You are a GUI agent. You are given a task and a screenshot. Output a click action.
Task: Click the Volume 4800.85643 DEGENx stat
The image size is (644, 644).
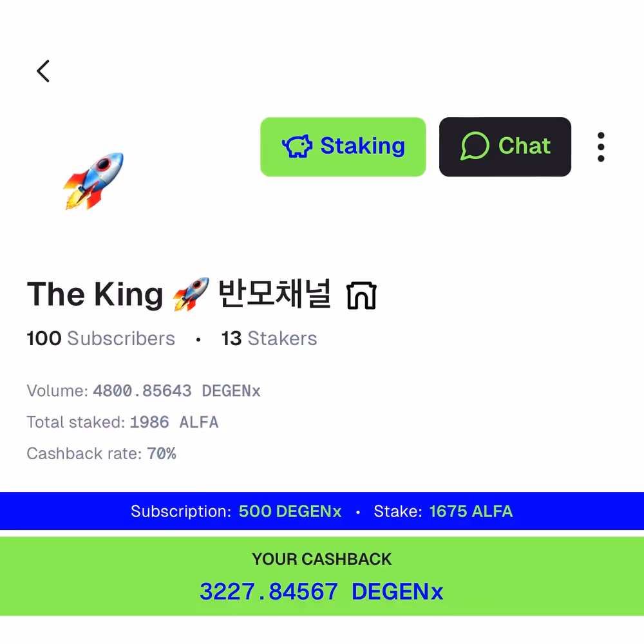pyautogui.click(x=144, y=391)
